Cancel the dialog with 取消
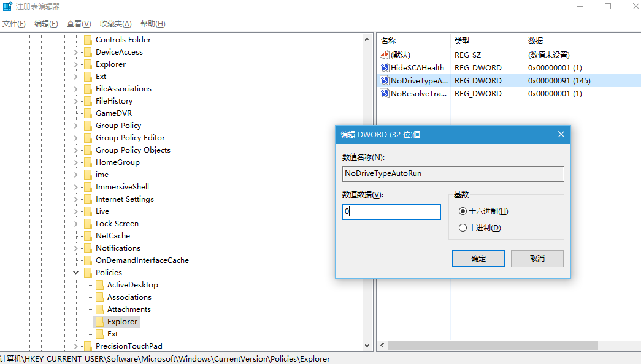 tap(537, 259)
